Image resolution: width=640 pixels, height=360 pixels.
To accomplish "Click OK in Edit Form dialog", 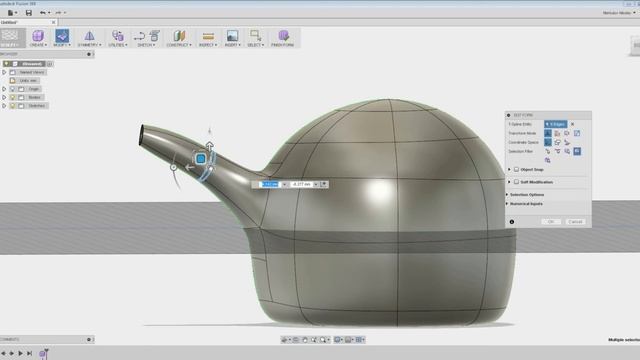I will tap(551, 222).
